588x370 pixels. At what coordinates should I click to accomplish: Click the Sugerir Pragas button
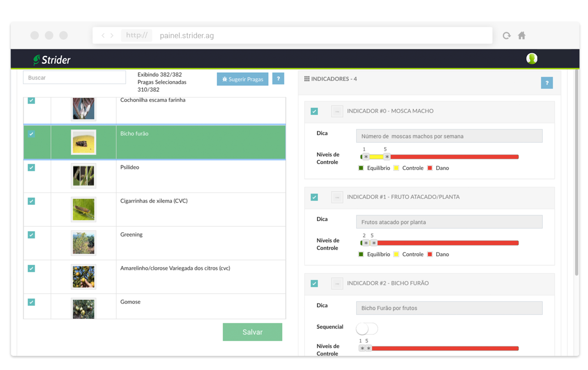coord(242,79)
